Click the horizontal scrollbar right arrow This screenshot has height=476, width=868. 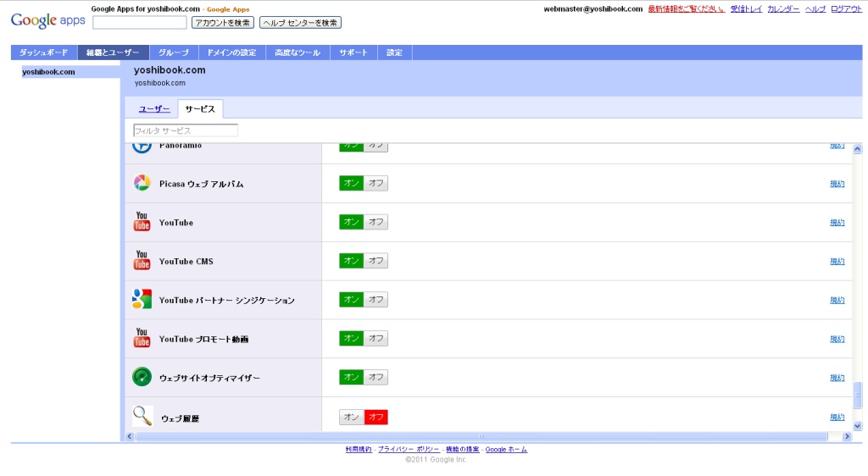point(847,436)
